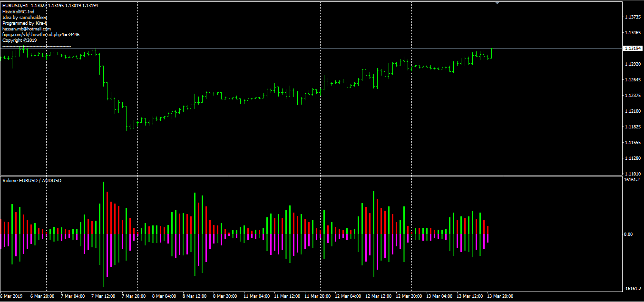The image size is (644, 302).
Task: Click the hassan.mb@hotmail.com email text
Action: (26, 29)
